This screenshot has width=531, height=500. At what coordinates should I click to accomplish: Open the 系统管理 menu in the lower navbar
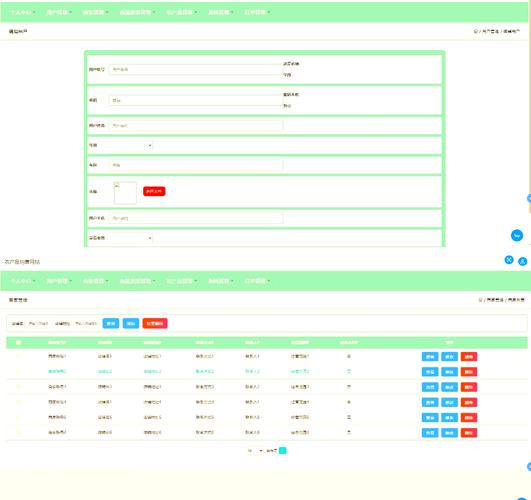(220, 281)
